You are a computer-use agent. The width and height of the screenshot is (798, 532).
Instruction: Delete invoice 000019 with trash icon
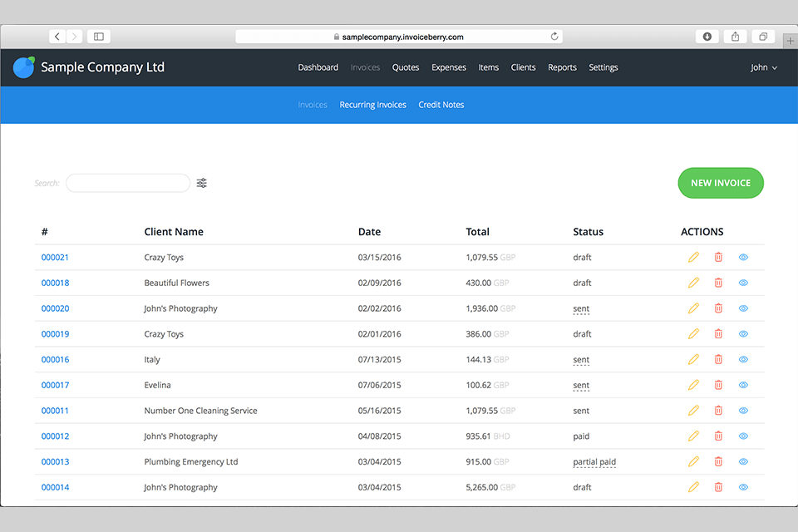point(718,334)
